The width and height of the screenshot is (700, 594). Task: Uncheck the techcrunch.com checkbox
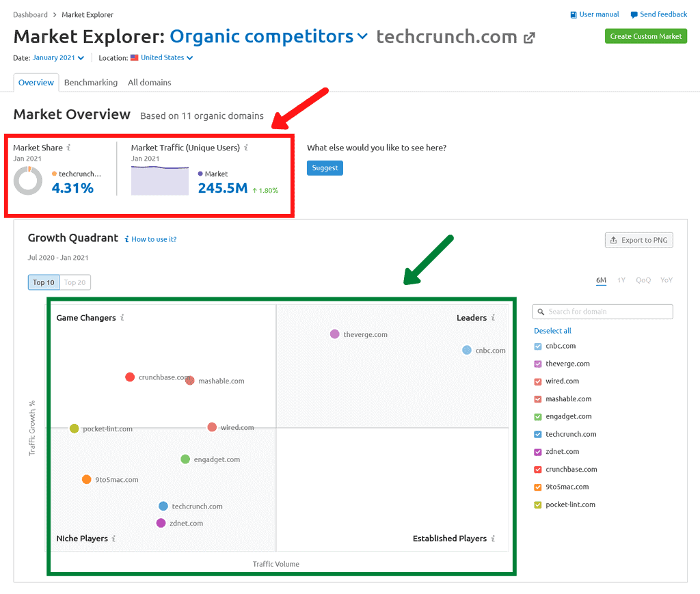click(x=538, y=435)
